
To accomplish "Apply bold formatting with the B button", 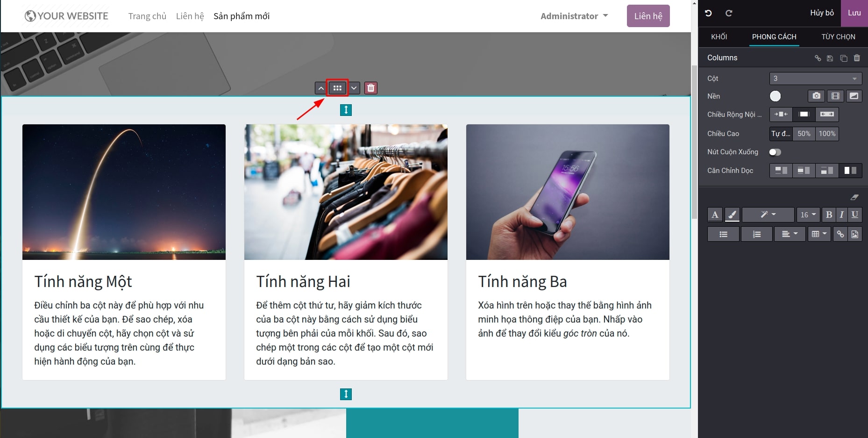I will click(829, 215).
